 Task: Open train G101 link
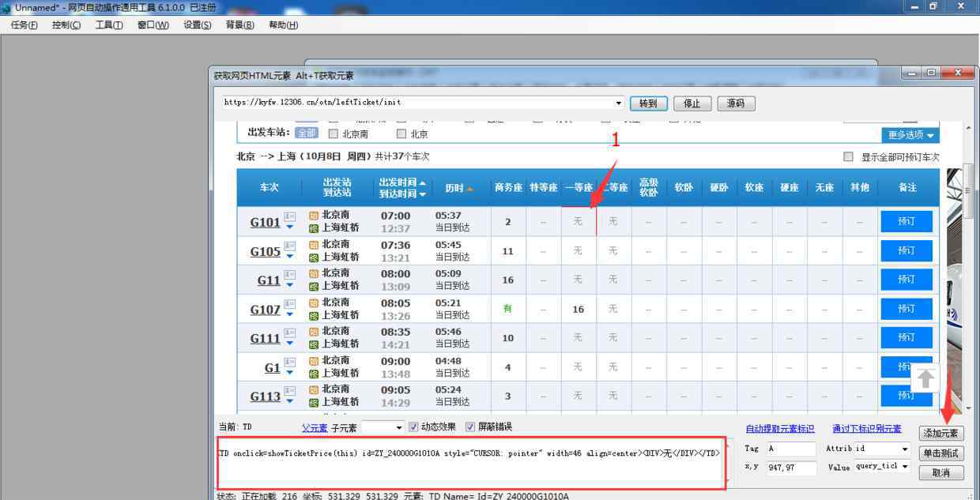[266, 223]
